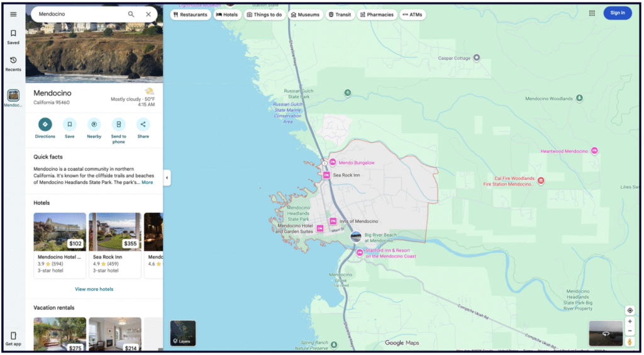Viewport: 644px width, 355px height.
Task: Open the Saved places panel
Action: coord(13,37)
